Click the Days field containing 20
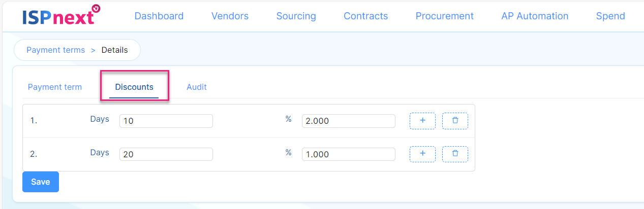This screenshot has width=644, height=209. click(x=166, y=154)
